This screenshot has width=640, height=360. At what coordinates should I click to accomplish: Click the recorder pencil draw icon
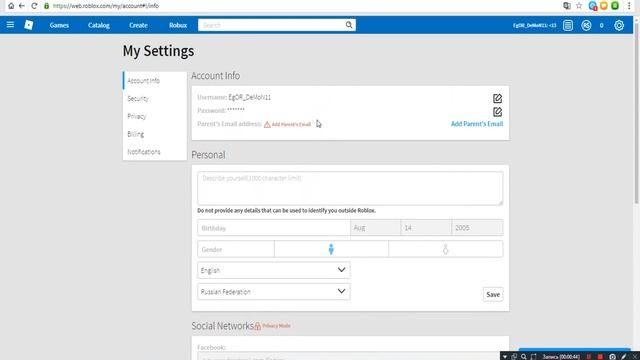[624, 356]
